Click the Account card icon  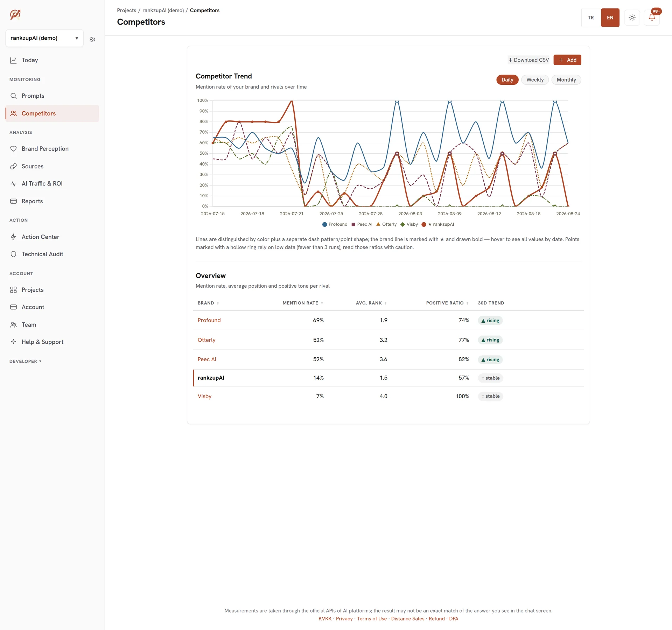pyautogui.click(x=13, y=307)
